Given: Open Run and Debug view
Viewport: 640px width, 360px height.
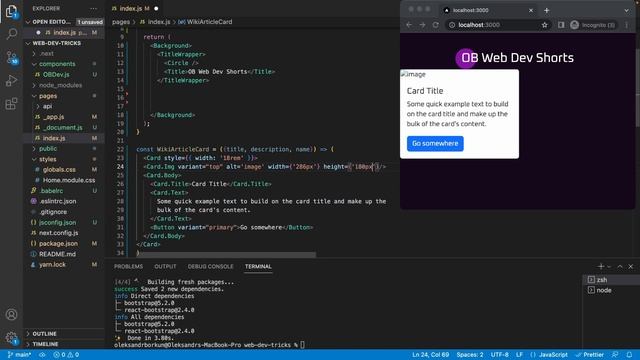Looking at the screenshot, I should [x=11, y=80].
